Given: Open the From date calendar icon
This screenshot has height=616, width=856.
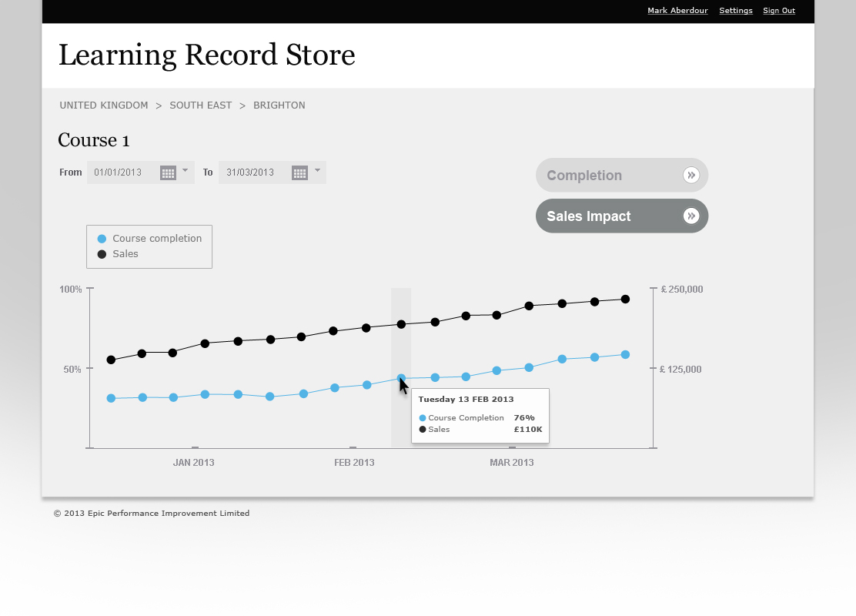Looking at the screenshot, I should (168, 172).
